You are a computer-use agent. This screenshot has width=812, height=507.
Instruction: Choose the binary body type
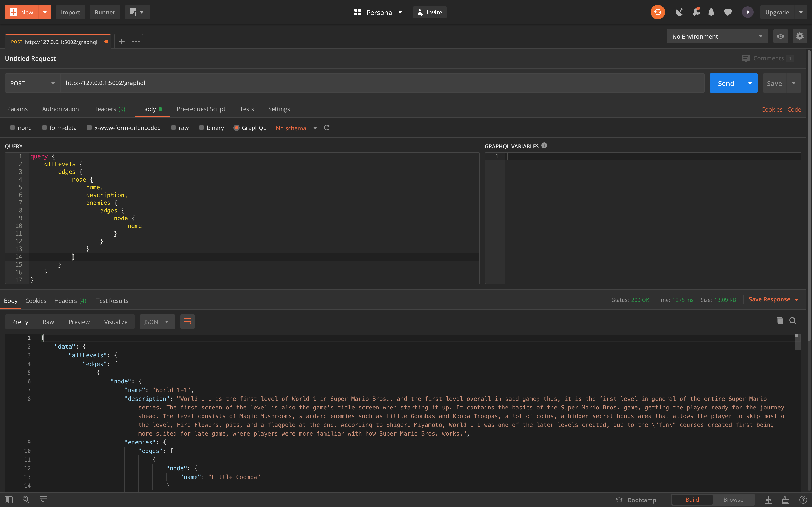point(201,128)
